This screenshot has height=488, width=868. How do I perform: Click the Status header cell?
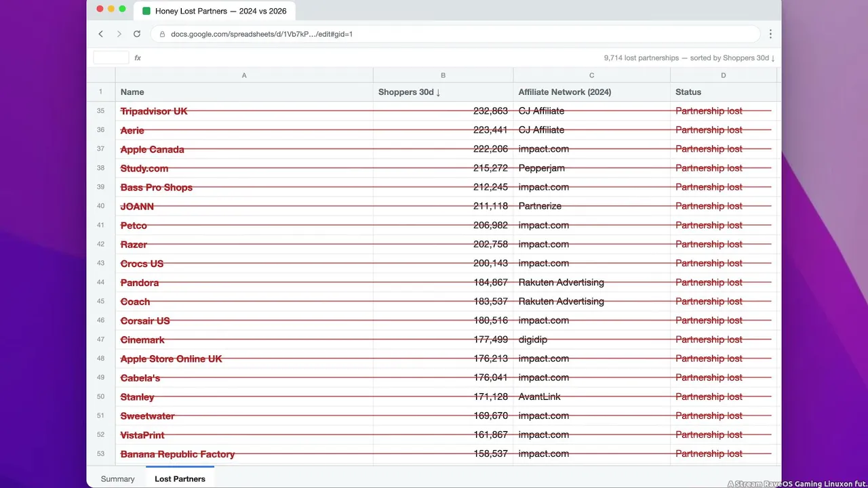(x=724, y=92)
